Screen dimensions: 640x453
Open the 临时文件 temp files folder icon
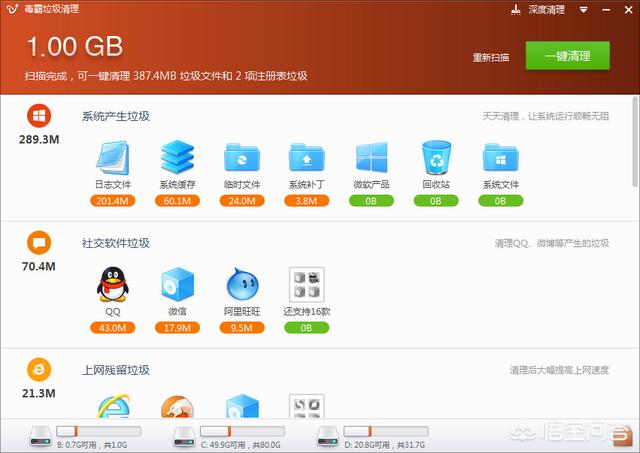(242, 157)
